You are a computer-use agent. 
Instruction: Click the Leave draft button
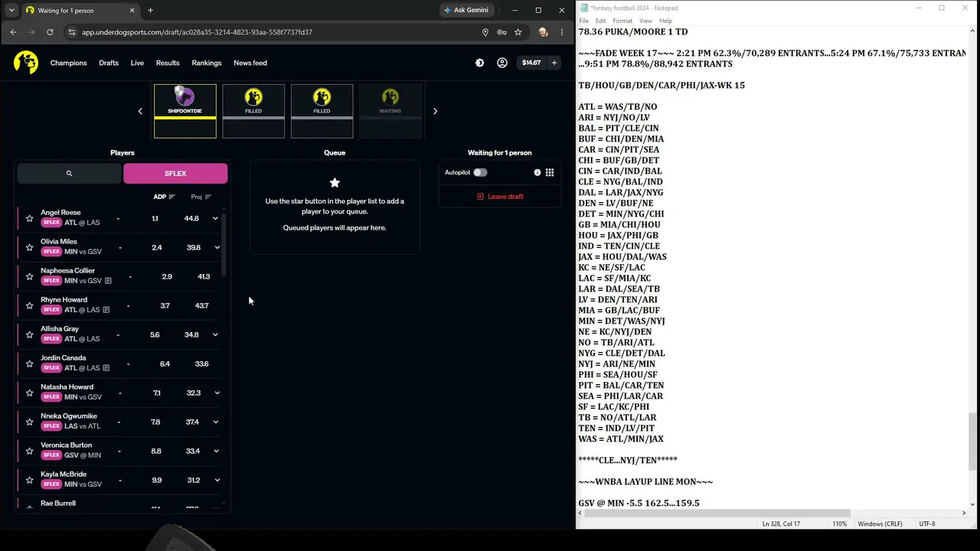500,197
